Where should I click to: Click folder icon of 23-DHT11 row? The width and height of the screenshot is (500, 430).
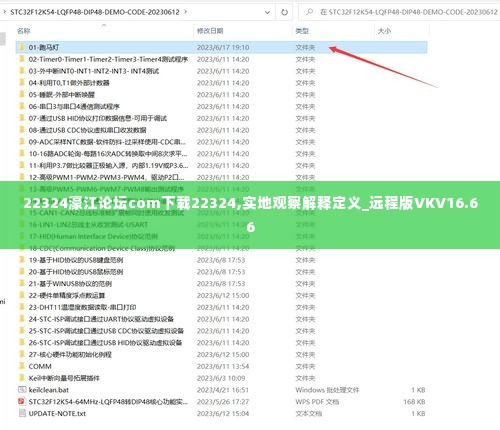(22, 307)
